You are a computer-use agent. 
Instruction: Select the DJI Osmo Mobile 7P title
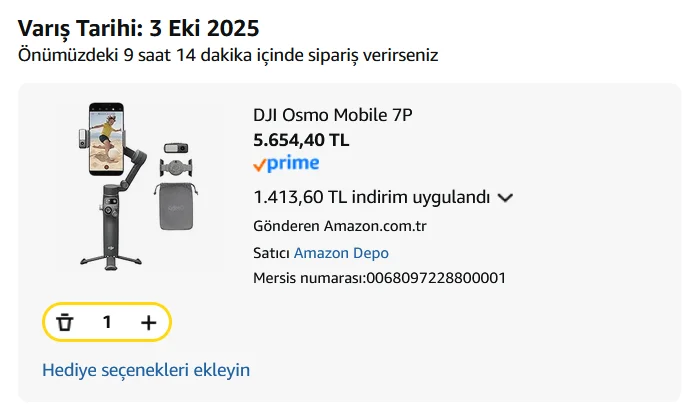click(333, 116)
